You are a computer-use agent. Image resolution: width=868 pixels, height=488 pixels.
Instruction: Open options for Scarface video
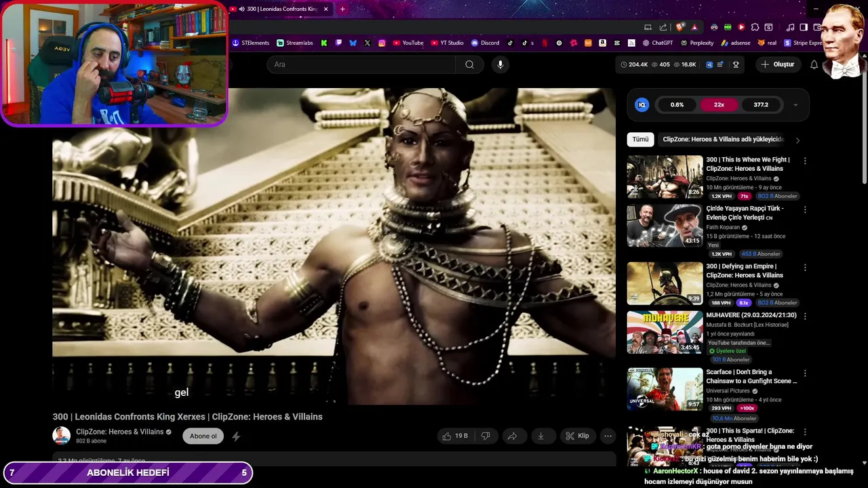(805, 373)
